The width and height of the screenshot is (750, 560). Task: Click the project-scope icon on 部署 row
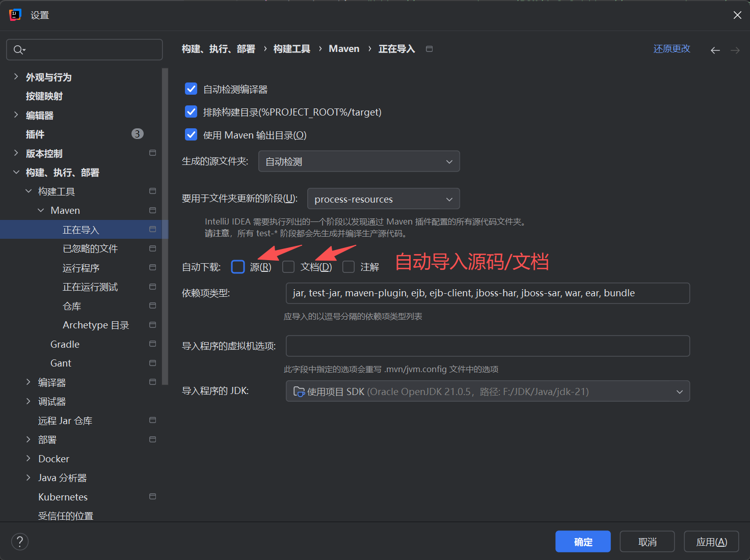click(152, 439)
